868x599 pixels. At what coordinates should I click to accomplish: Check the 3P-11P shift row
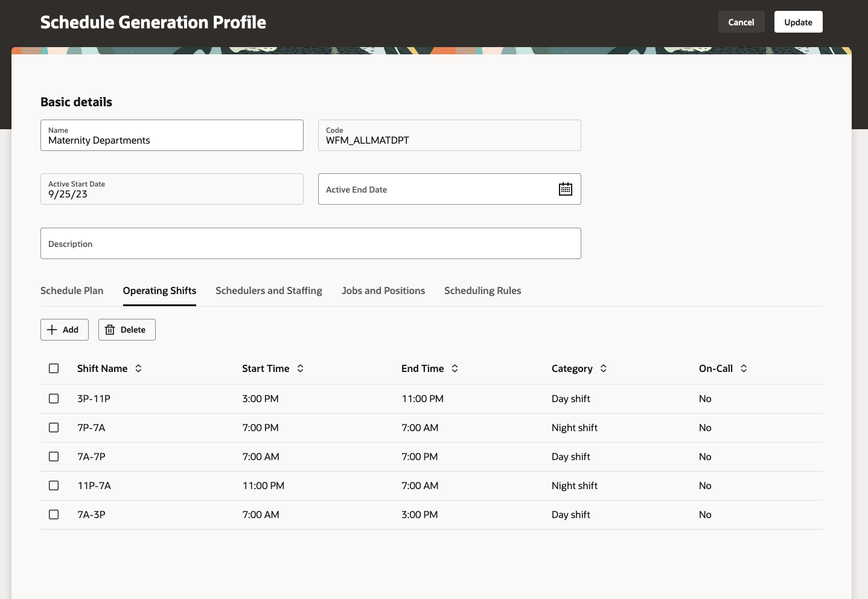(x=54, y=399)
